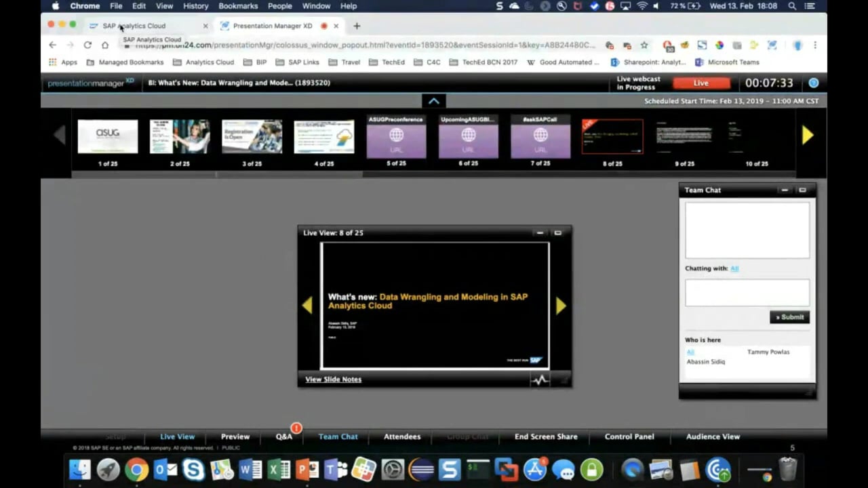Image resolution: width=868 pixels, height=488 pixels.
Task: Select Abassin Sidiq in Who is here
Action: [x=706, y=362]
